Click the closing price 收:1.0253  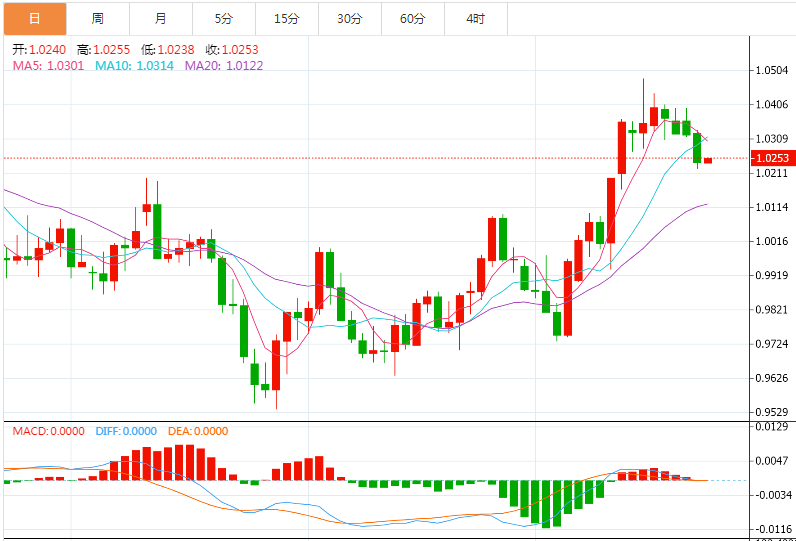tap(232, 50)
